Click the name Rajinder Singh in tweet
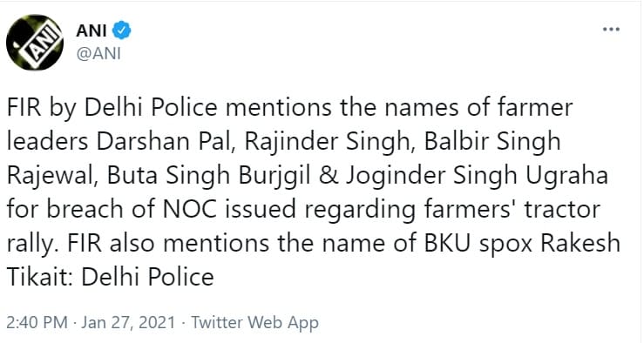644x343 pixels. tap(328, 142)
